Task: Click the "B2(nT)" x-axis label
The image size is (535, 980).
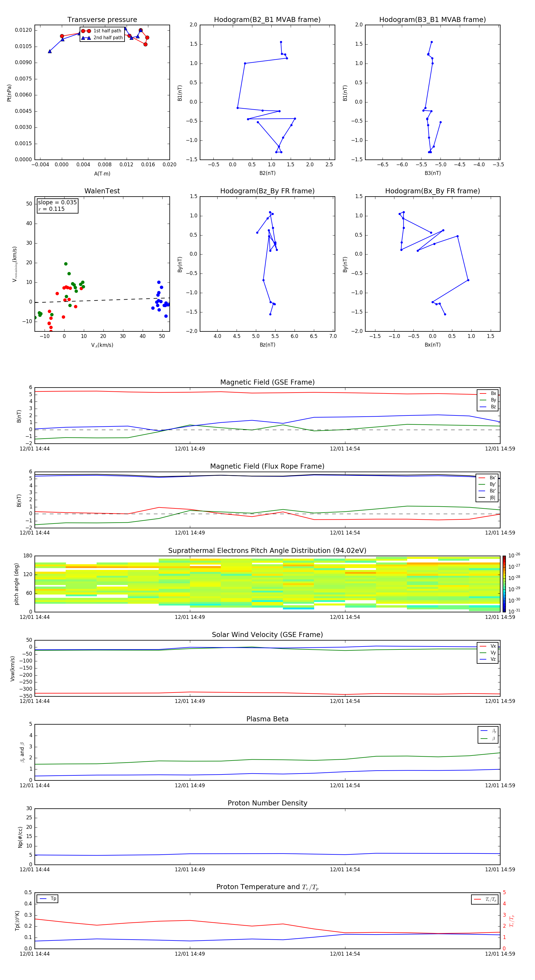Action: (x=267, y=173)
